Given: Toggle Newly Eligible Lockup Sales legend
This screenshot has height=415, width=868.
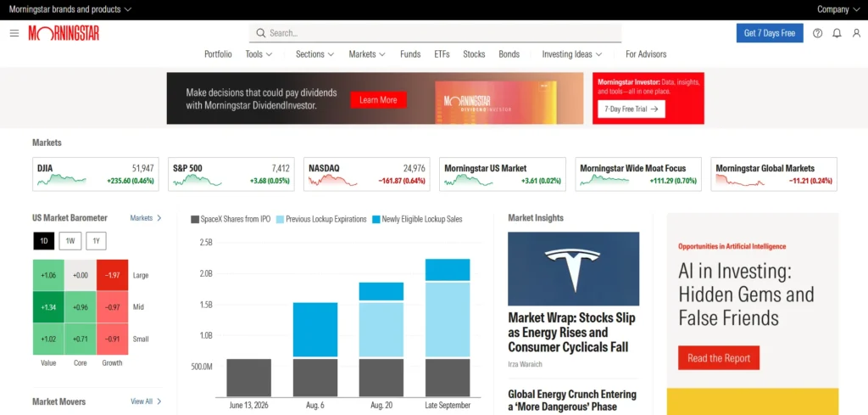Looking at the screenshot, I should [417, 220].
